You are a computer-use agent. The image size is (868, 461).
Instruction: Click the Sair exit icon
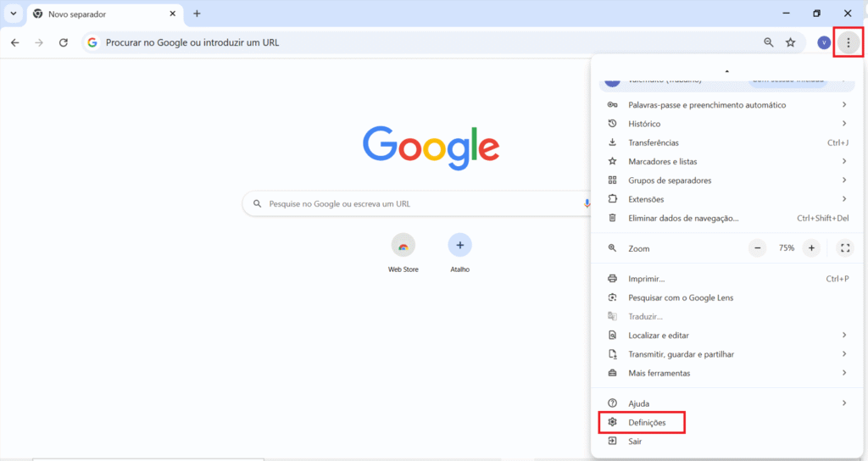tap(612, 441)
